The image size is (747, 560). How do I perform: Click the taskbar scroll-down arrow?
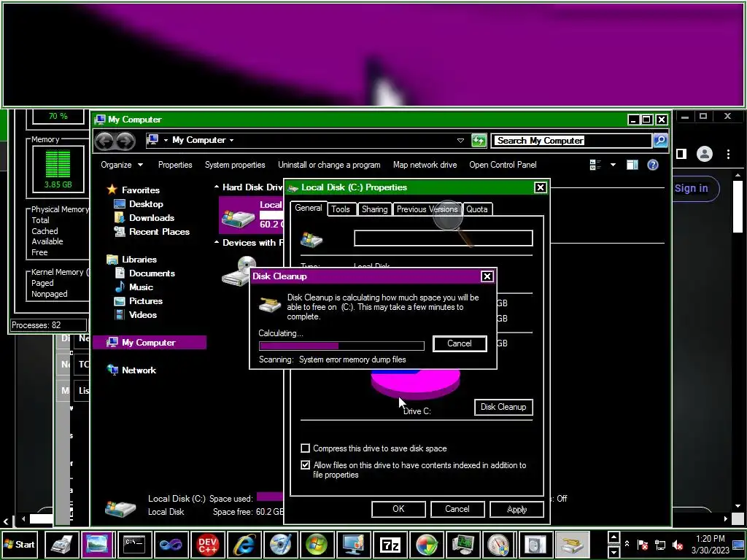[614, 551]
